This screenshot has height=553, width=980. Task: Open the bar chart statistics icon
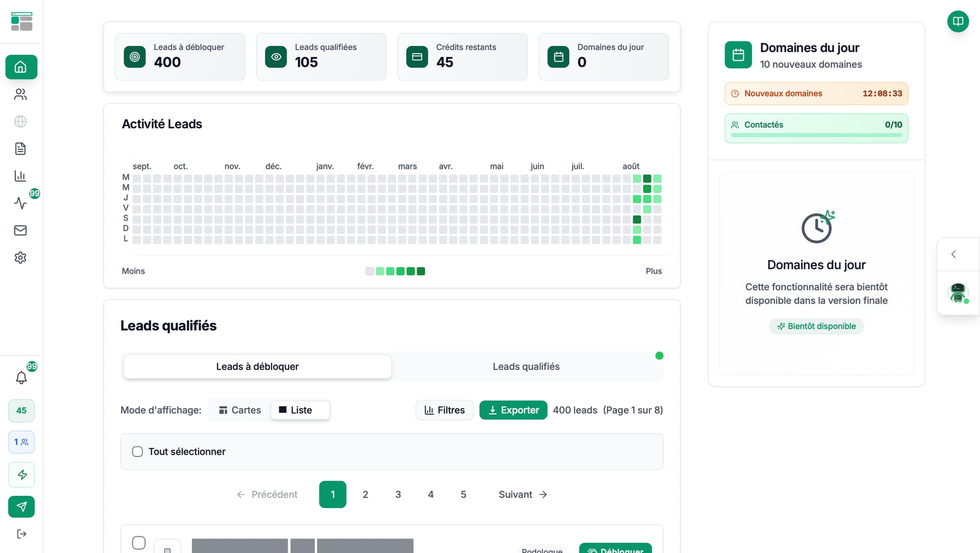(20, 176)
